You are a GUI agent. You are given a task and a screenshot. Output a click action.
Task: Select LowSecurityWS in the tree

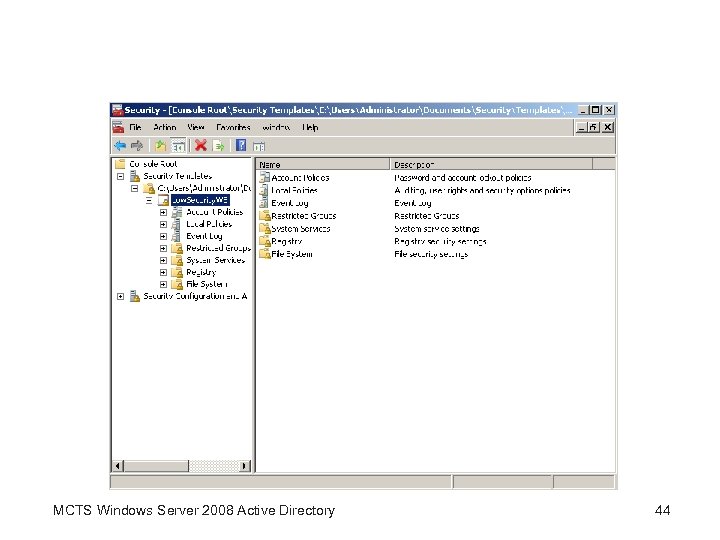pyautogui.click(x=200, y=200)
